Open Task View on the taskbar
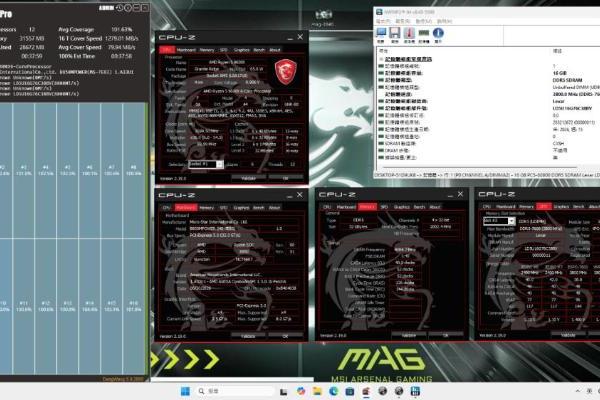This screenshot has width=600, height=400. [x=284, y=391]
